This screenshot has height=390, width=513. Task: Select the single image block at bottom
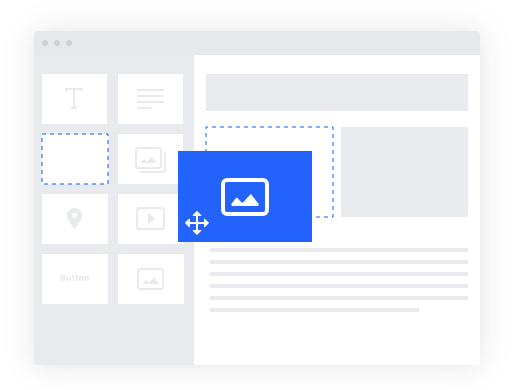151,279
